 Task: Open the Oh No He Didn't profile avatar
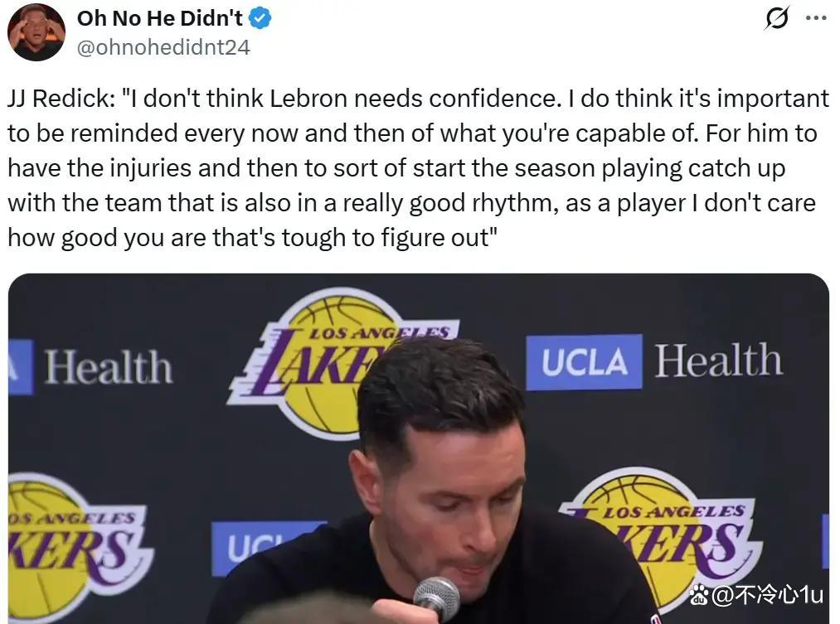[36, 32]
